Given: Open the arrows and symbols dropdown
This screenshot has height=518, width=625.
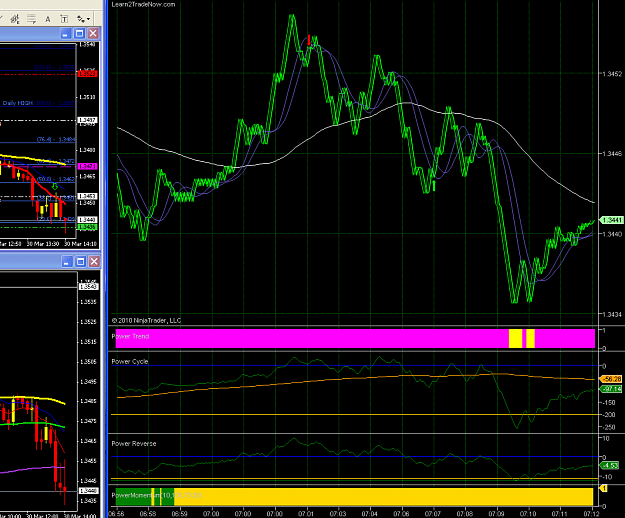Looking at the screenshot, I should tap(84, 19).
